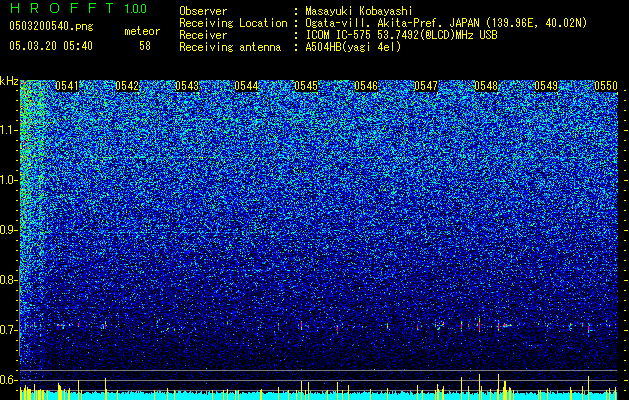Viewport: 629px width, 400px height.
Task: Click the 1.0 frequency axis label
Action: (9, 180)
